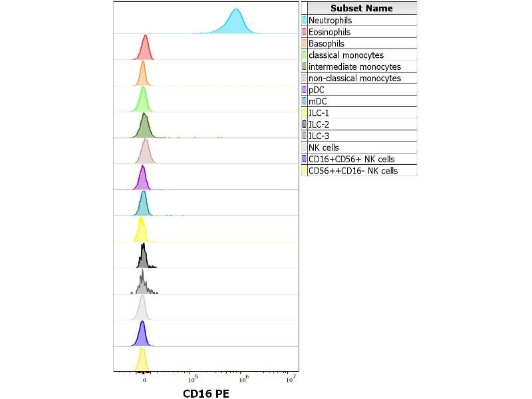532x399 pixels.
Task: Click the CD16 PE axis label
Action: pyautogui.click(x=206, y=394)
